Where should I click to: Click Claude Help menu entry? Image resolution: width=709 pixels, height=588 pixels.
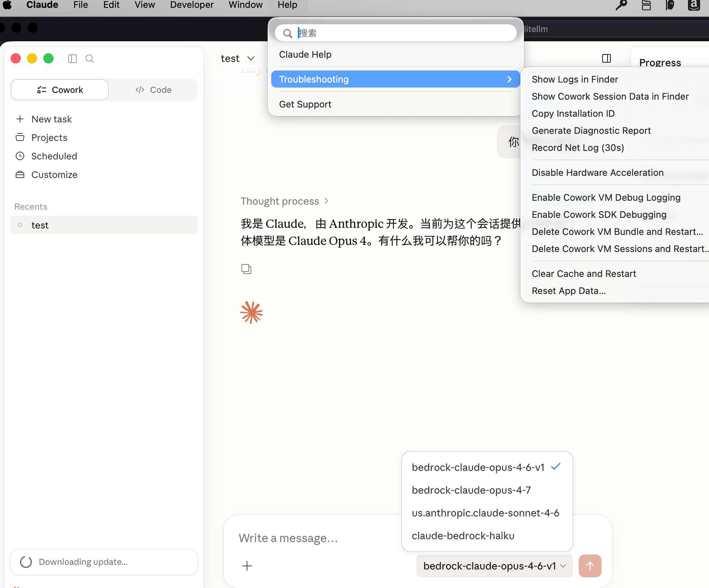pos(305,54)
